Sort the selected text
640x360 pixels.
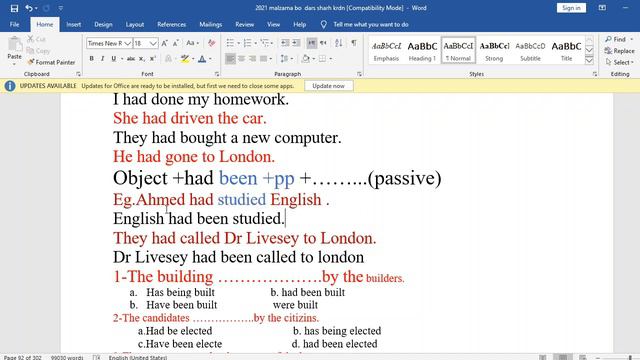pyautogui.click(x=339, y=43)
